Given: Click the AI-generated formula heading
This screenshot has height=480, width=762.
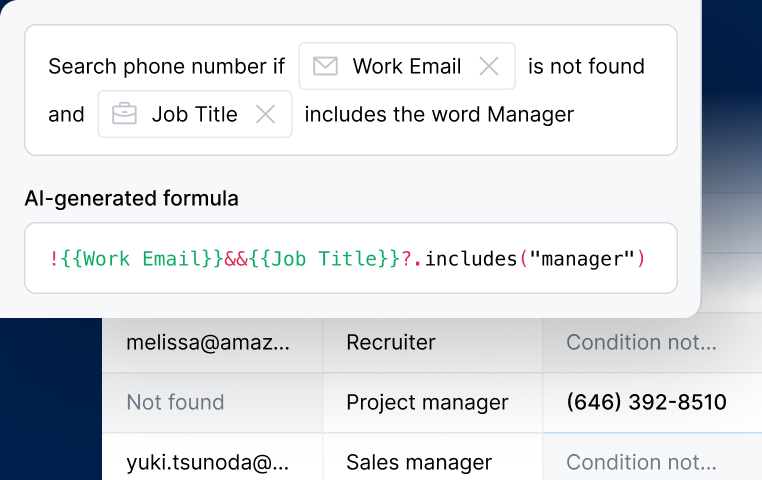Looking at the screenshot, I should coord(131,198).
